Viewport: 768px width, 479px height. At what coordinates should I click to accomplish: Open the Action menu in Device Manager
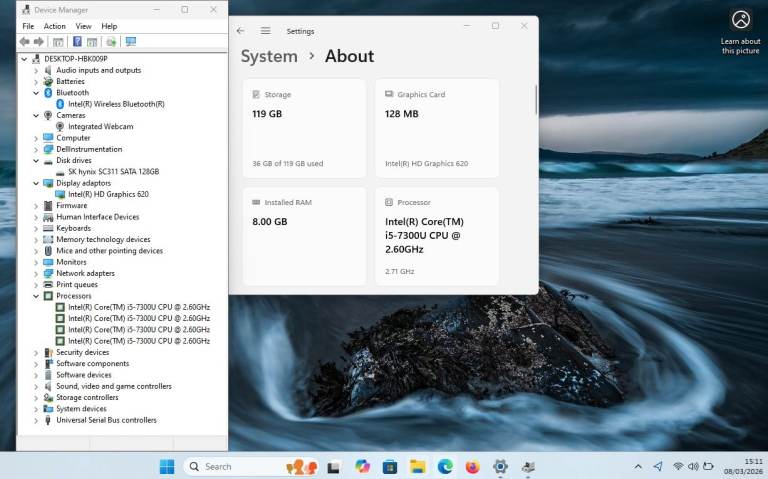[x=55, y=26]
